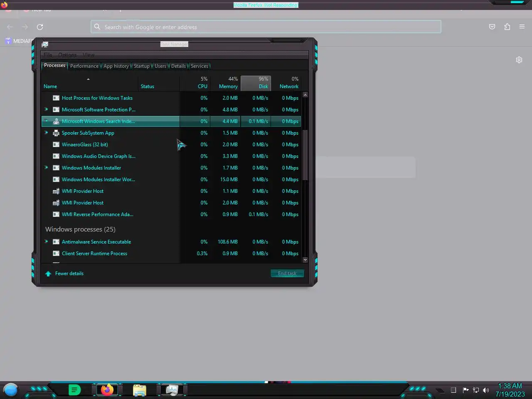Expand the Spooler SubSystem App row
This screenshot has width=532, height=399.
46,133
